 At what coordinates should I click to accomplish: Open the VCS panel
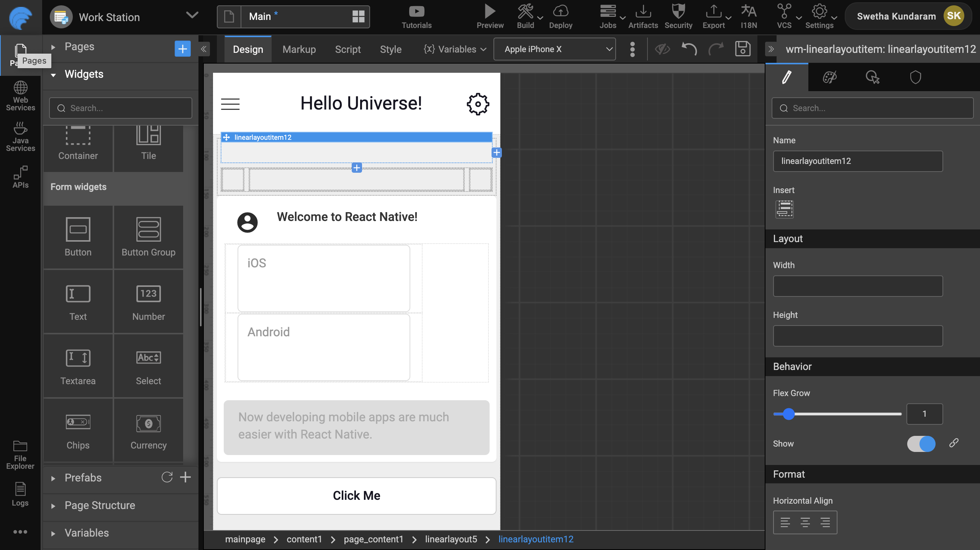[x=784, y=16]
